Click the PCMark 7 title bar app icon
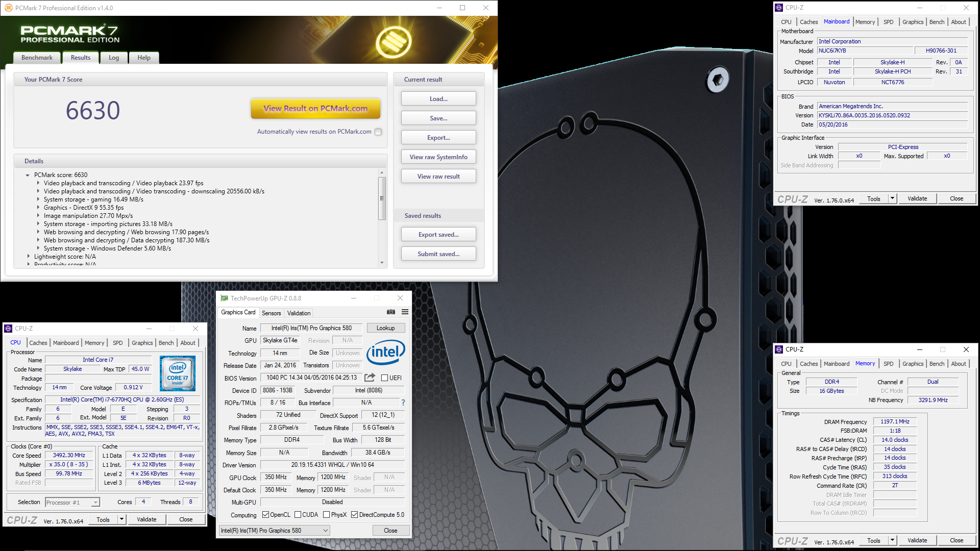Image resolution: width=980 pixels, height=551 pixels. point(8,8)
